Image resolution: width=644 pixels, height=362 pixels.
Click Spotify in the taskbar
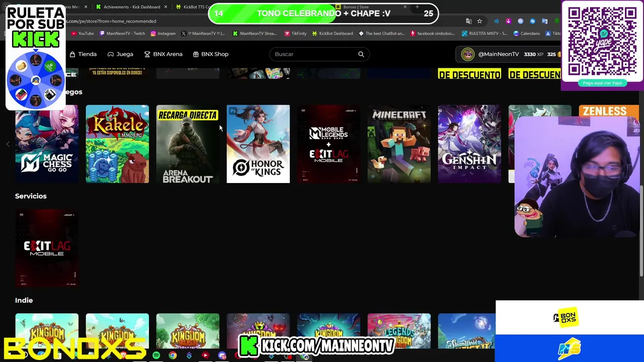(x=156, y=355)
